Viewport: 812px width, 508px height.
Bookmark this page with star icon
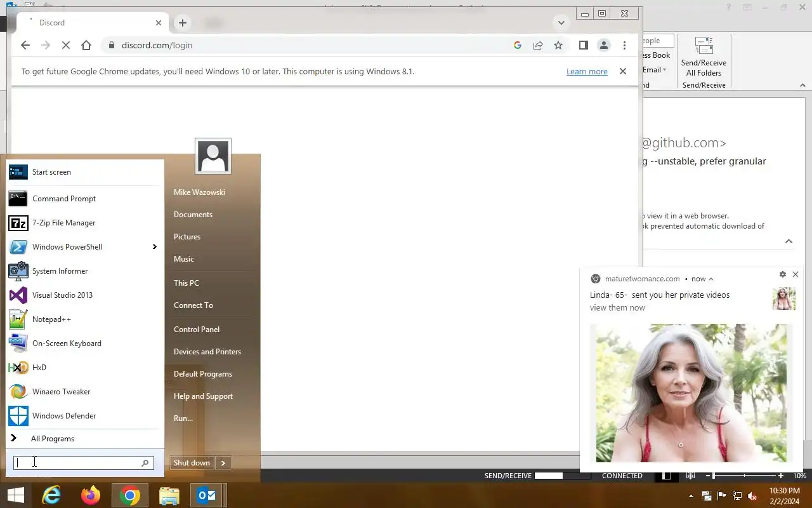point(558,45)
